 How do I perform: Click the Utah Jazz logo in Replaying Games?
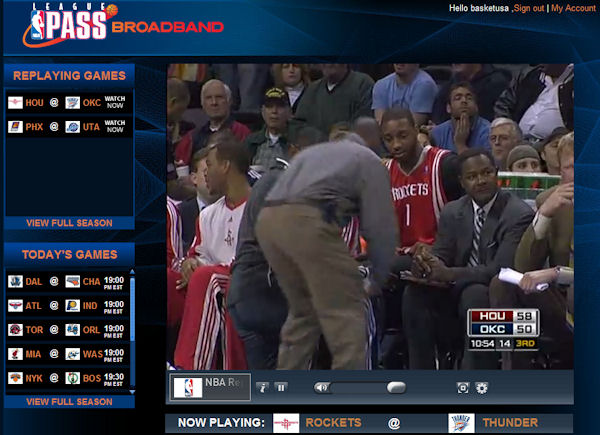72,127
